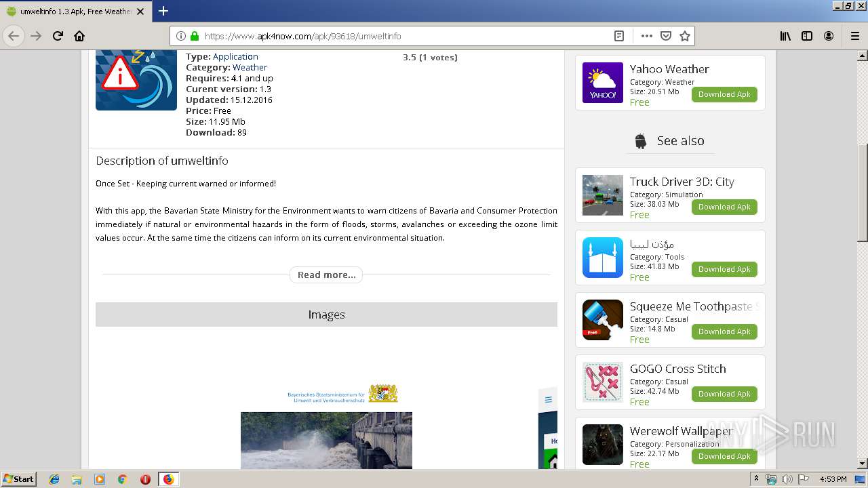Click the Squeeze Me Toothpaste icon
This screenshot has height=488, width=868.
[603, 320]
